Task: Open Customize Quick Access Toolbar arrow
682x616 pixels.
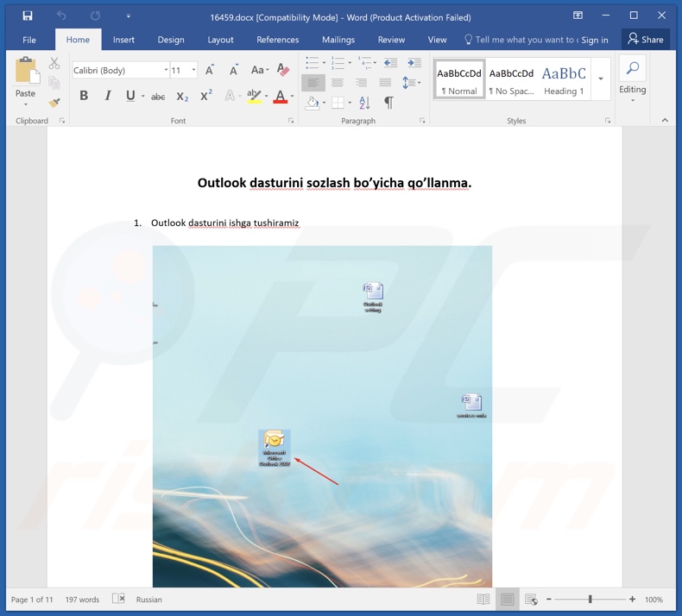Action: click(129, 16)
